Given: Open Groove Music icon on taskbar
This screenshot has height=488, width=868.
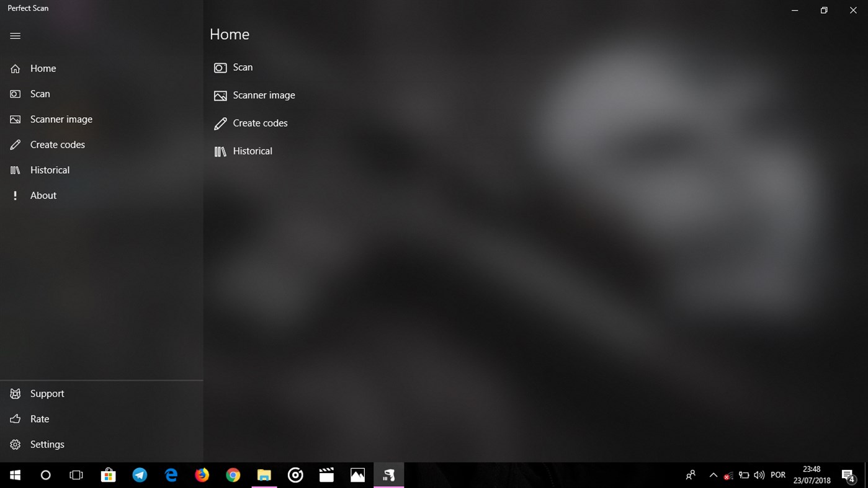Looking at the screenshot, I should [x=295, y=475].
